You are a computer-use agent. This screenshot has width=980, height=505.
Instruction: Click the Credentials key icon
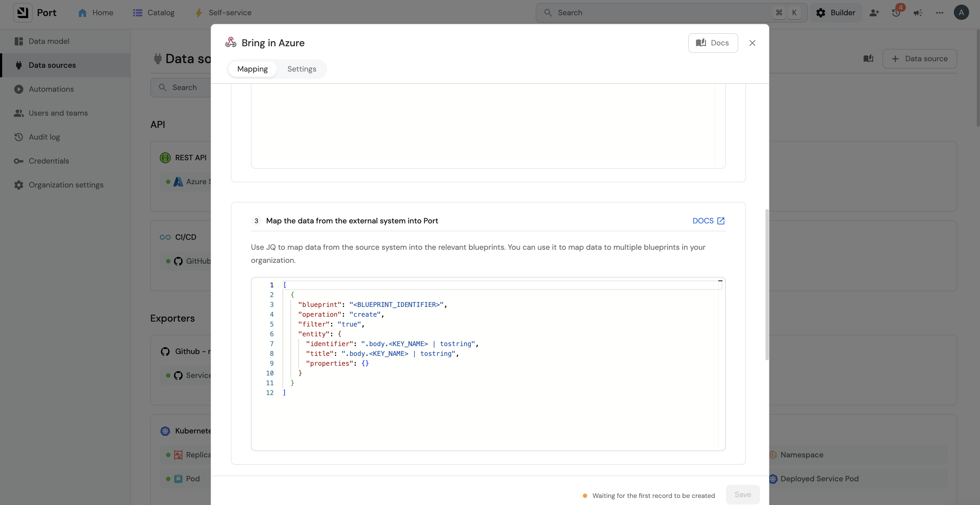(19, 161)
